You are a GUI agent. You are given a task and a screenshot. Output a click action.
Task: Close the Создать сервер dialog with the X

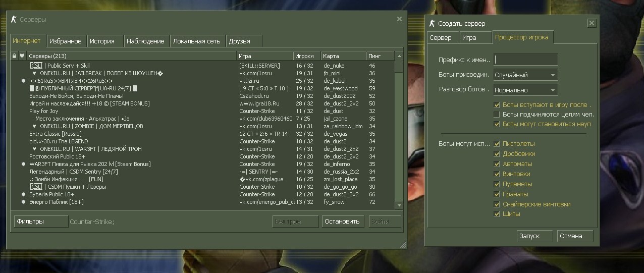tap(592, 23)
